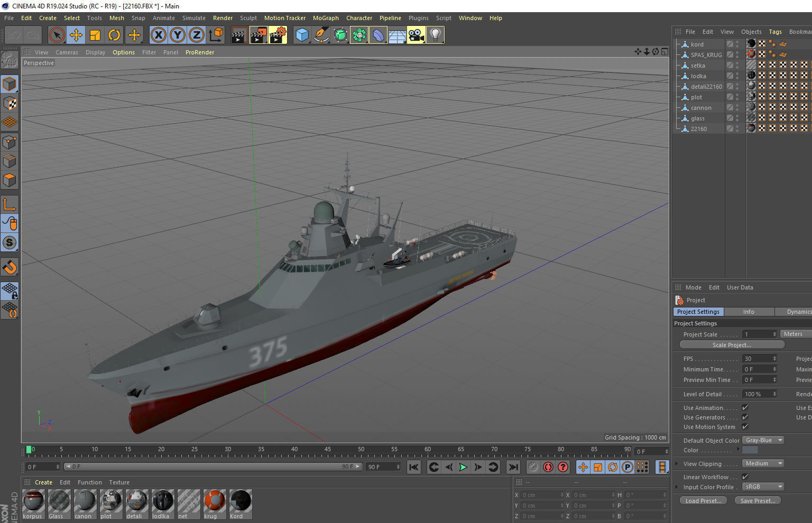Render to Picture Viewer
This screenshot has height=523, width=812.
coord(259,35)
